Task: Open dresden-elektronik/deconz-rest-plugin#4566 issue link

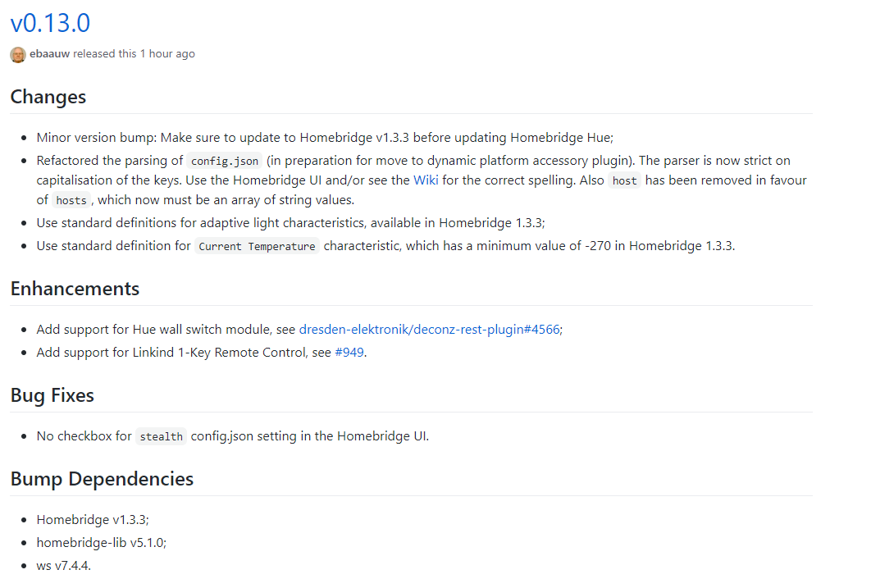Action: pyautogui.click(x=429, y=330)
